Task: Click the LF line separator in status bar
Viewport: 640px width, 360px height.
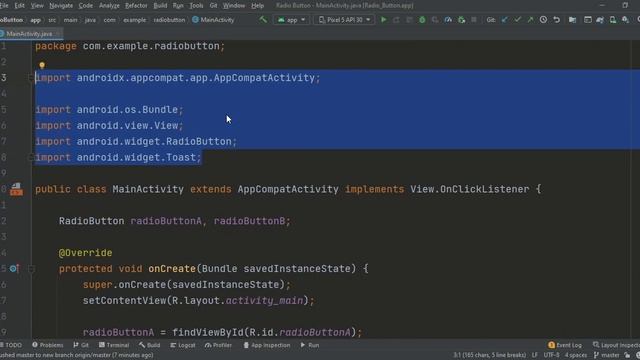Action: tap(535, 355)
